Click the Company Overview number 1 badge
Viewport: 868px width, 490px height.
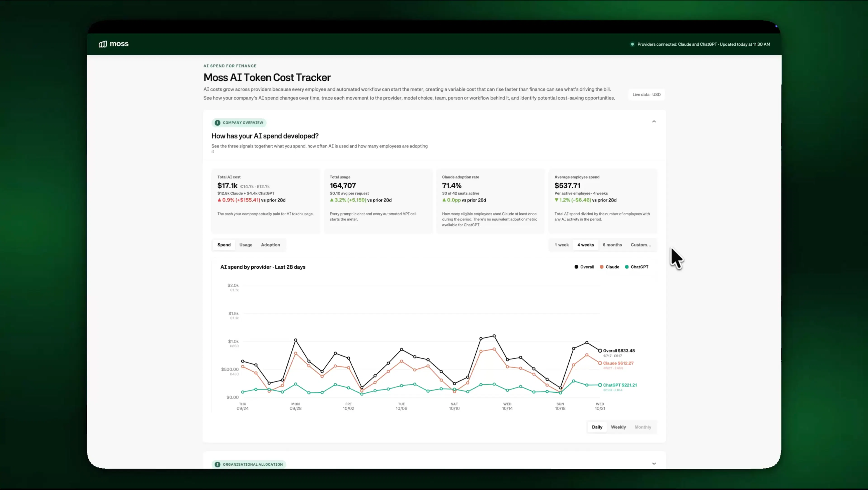[x=217, y=123]
